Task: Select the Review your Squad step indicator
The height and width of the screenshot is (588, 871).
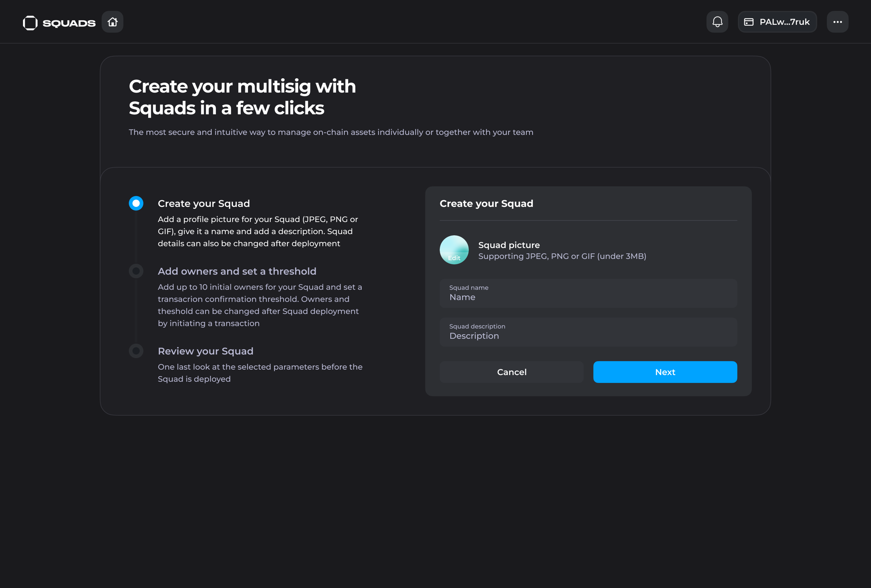Action: [x=136, y=351]
